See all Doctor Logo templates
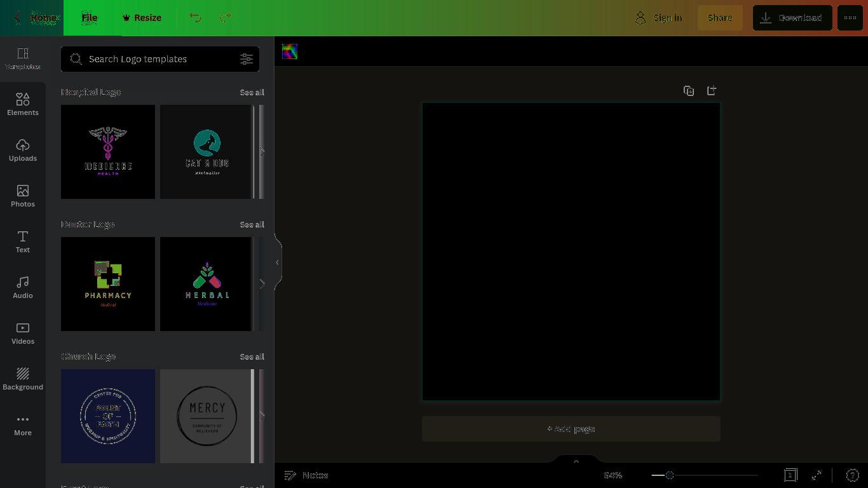The height and width of the screenshot is (488, 868). pos(252,224)
